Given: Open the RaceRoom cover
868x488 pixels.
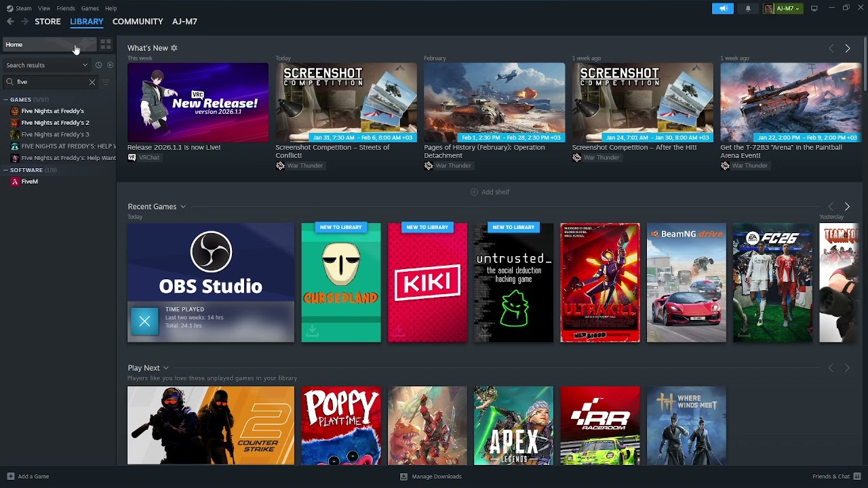Looking at the screenshot, I should click(600, 426).
